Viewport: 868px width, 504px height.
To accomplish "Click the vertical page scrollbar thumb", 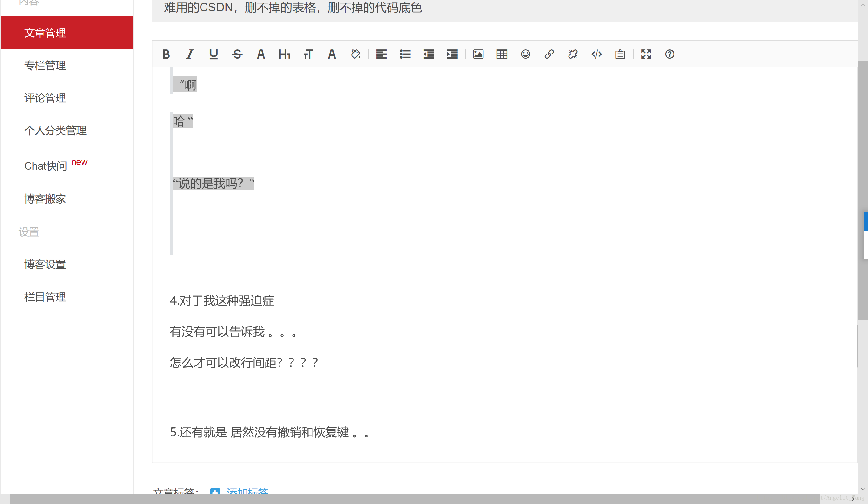I will (863, 190).
